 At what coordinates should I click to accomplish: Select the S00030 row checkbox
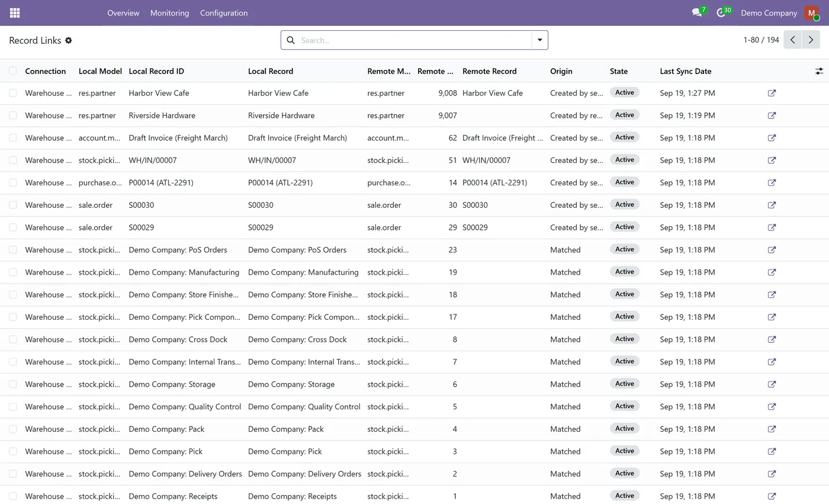(x=13, y=205)
